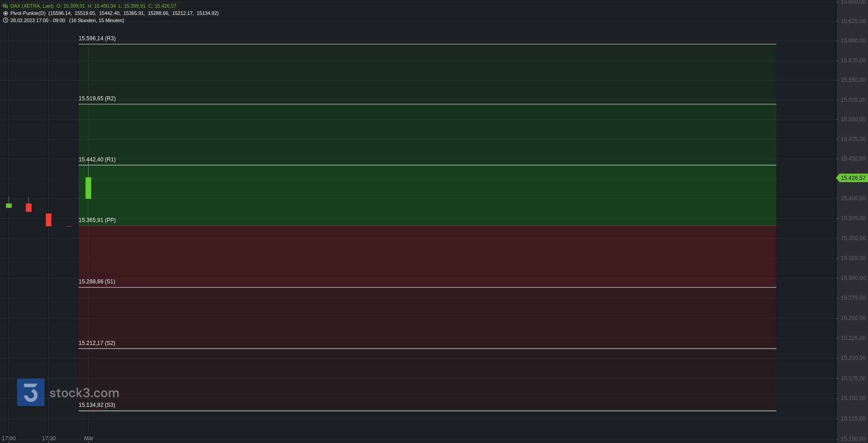Select the 15.365,91 (PP) pivot label
Viewport: 868px width, 443px height.
(97, 220)
